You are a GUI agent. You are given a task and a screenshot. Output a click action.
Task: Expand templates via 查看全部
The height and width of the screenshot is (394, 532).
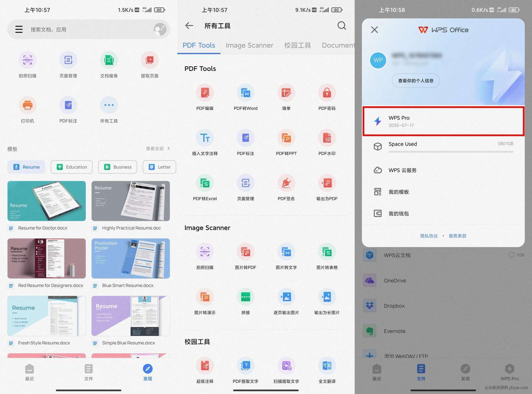(158, 149)
